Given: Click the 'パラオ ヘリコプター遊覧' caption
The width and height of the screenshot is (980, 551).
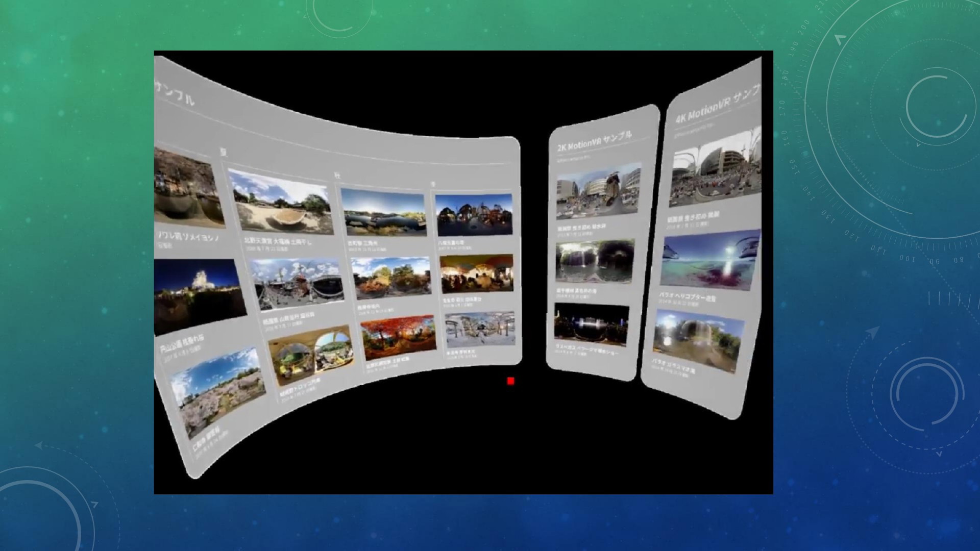Looking at the screenshot, I should [687, 296].
